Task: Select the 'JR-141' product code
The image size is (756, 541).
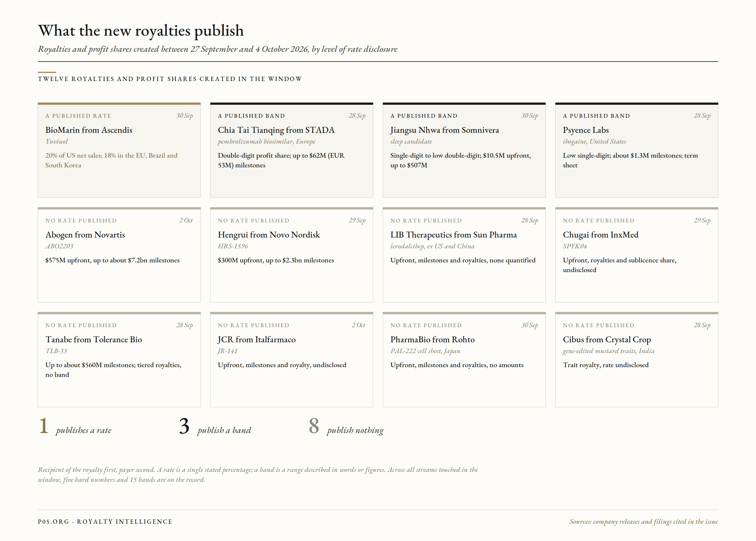Action: [x=227, y=351]
